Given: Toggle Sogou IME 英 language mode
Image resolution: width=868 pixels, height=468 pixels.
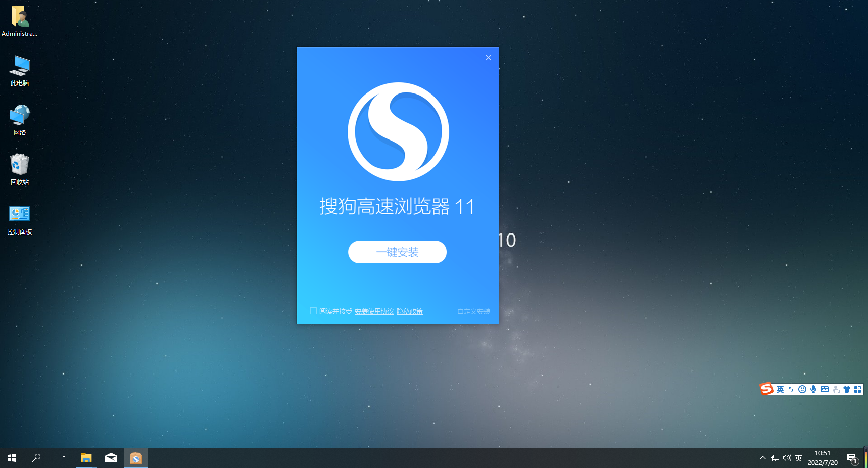Looking at the screenshot, I should (780, 389).
